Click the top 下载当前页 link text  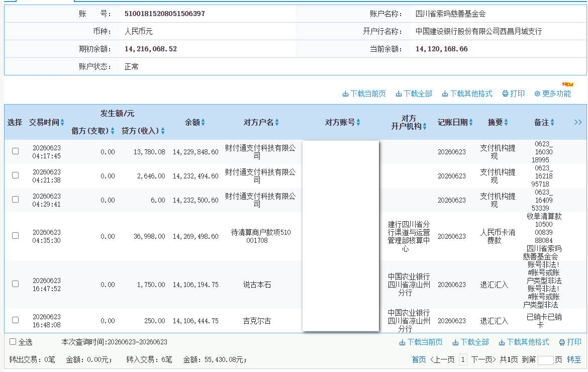coord(368,94)
